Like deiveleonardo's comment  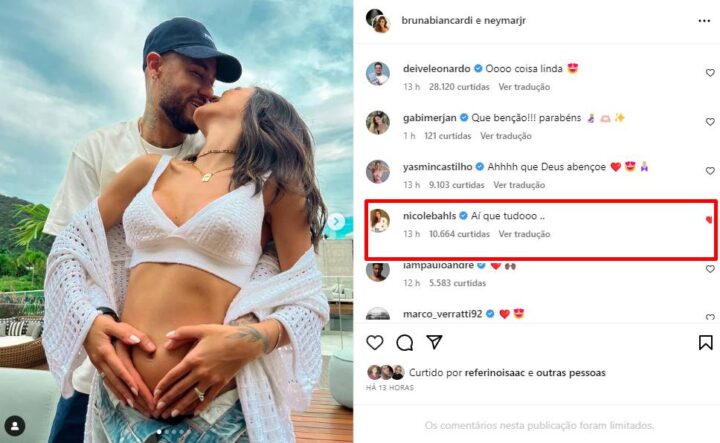coord(710,73)
